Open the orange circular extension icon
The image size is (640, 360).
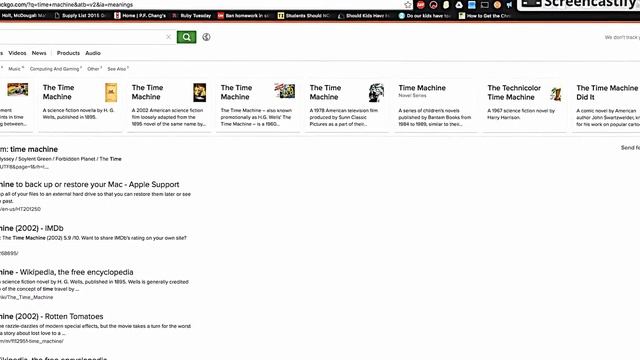(x=497, y=5)
